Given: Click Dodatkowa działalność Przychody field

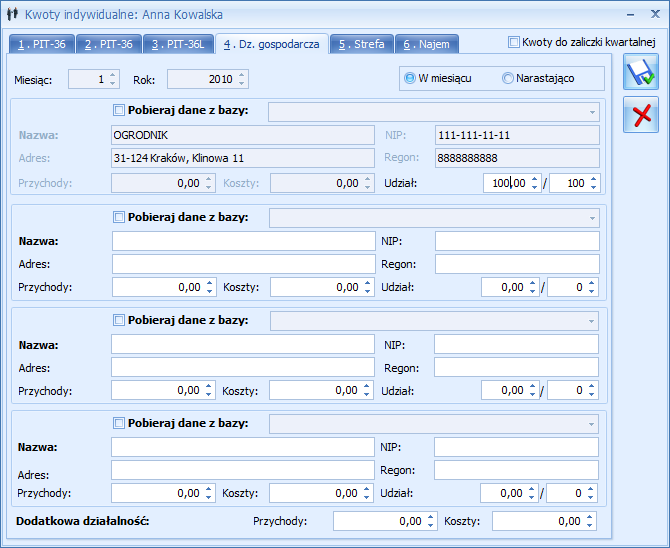Looking at the screenshot, I should pos(385,521).
